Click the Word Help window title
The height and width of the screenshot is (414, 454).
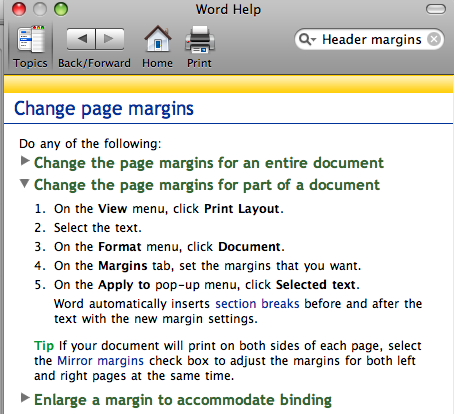[228, 9]
